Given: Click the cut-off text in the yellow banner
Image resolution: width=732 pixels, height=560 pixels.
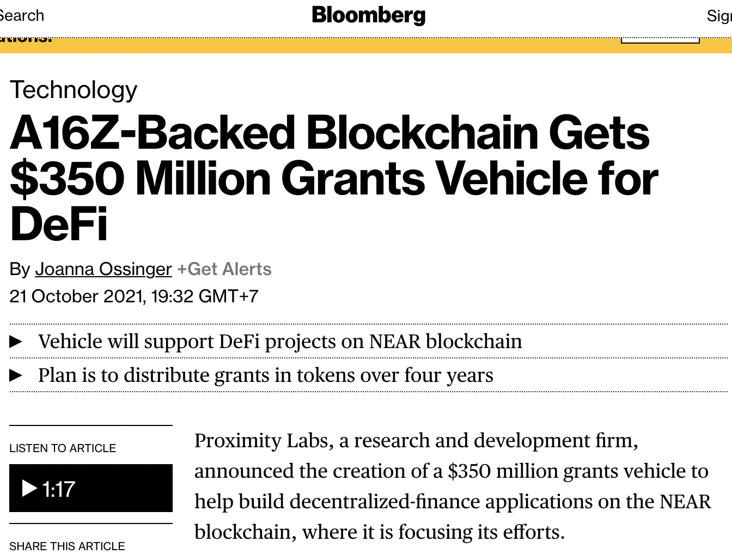Looking at the screenshot, I should pyautogui.click(x=26, y=40).
